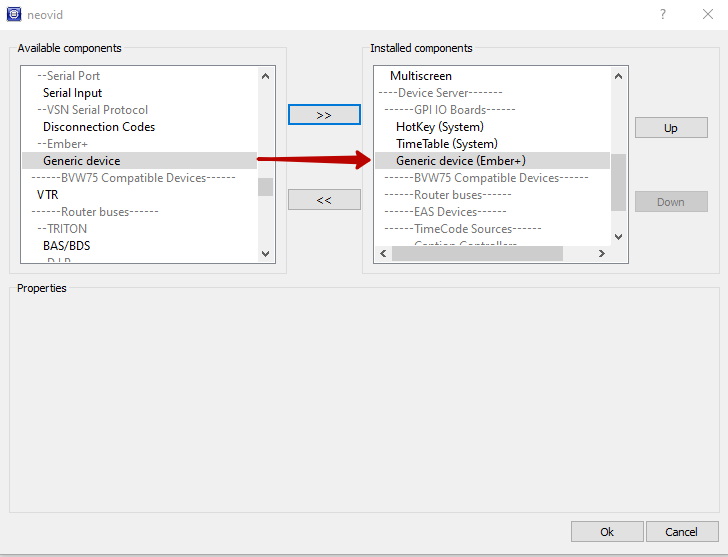Click the Installed components horizontal scrollbar thumb

(x=477, y=253)
